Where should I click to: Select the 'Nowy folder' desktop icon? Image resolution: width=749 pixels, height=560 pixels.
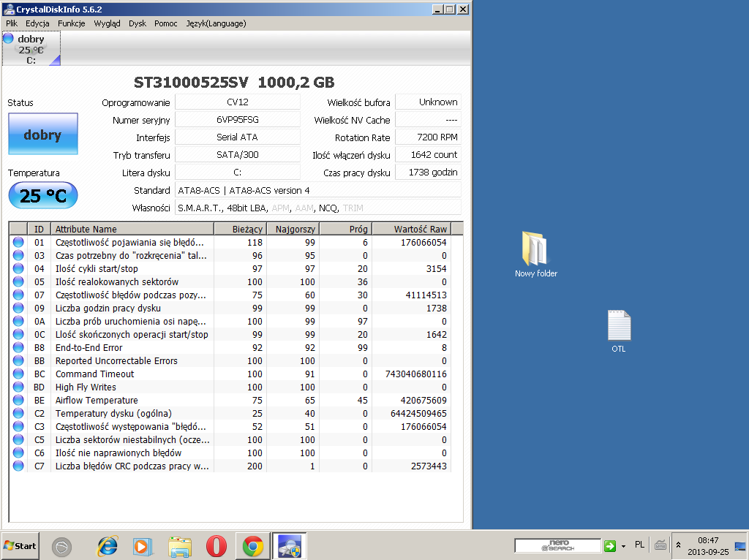coord(536,254)
